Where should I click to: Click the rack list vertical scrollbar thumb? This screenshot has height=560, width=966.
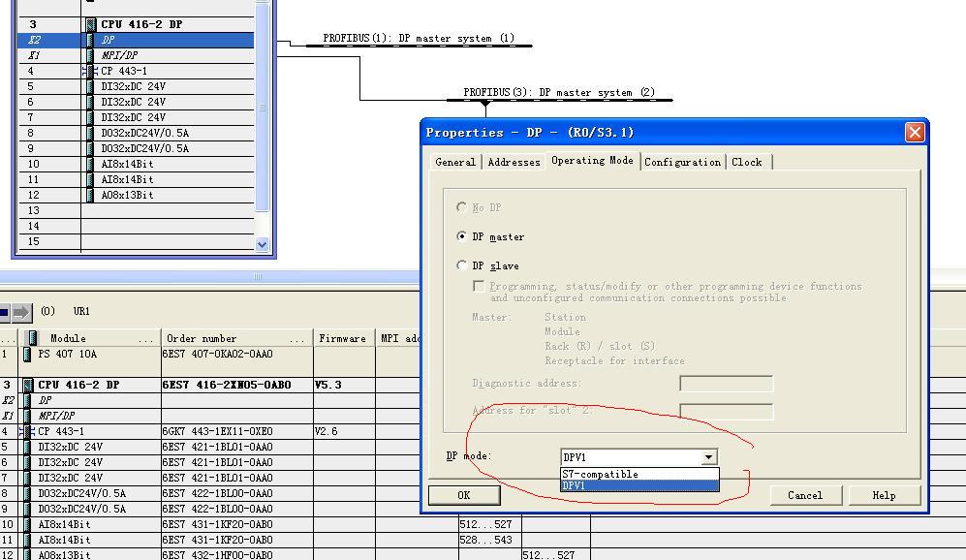pos(262,108)
